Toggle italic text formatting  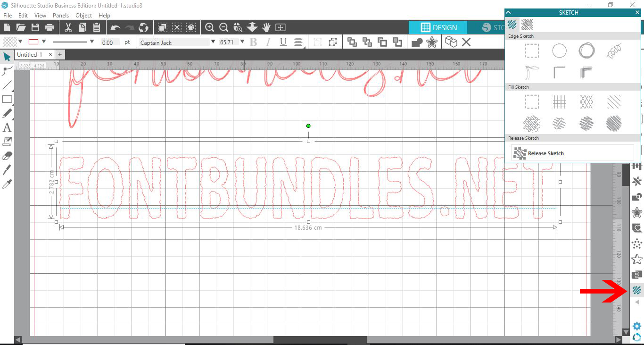[x=268, y=42]
